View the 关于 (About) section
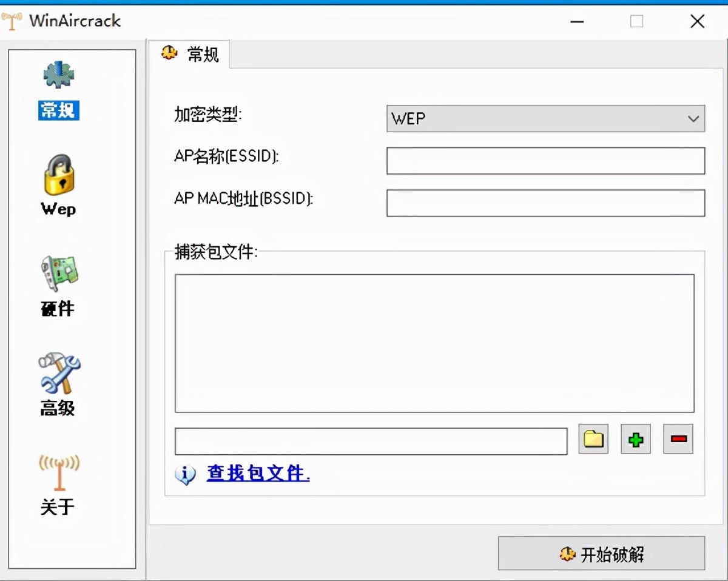The width and height of the screenshot is (728, 581). point(58,485)
